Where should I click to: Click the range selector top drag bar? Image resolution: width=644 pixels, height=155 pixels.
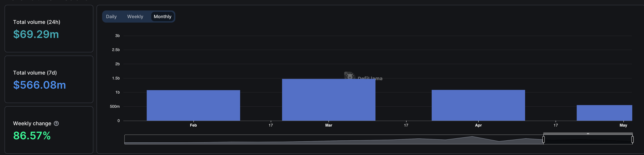(588, 134)
